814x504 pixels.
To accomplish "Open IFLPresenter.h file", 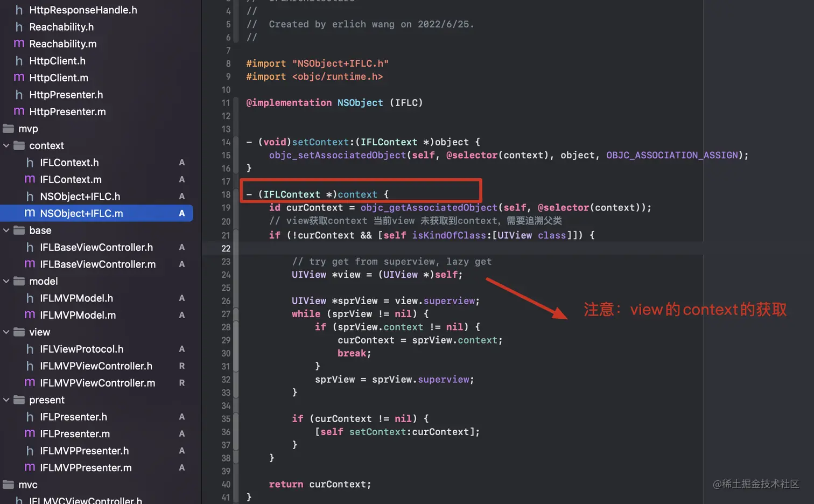I will [73, 417].
